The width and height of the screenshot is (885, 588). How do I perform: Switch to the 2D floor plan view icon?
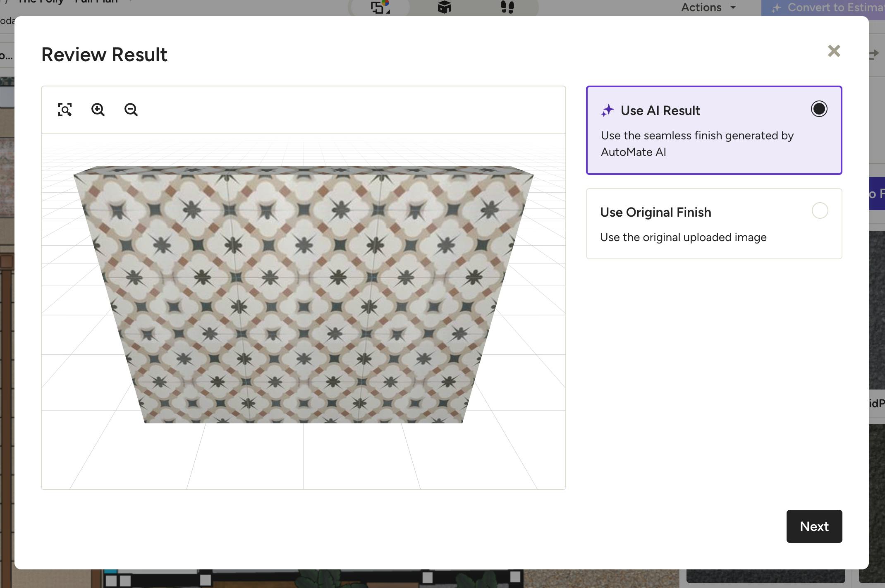(380, 7)
